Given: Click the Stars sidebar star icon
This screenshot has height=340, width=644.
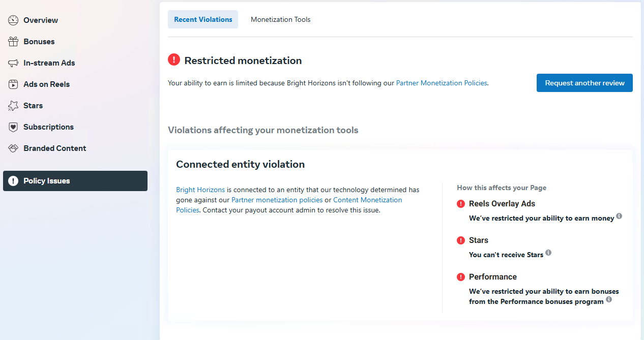Looking at the screenshot, I should pos(13,106).
